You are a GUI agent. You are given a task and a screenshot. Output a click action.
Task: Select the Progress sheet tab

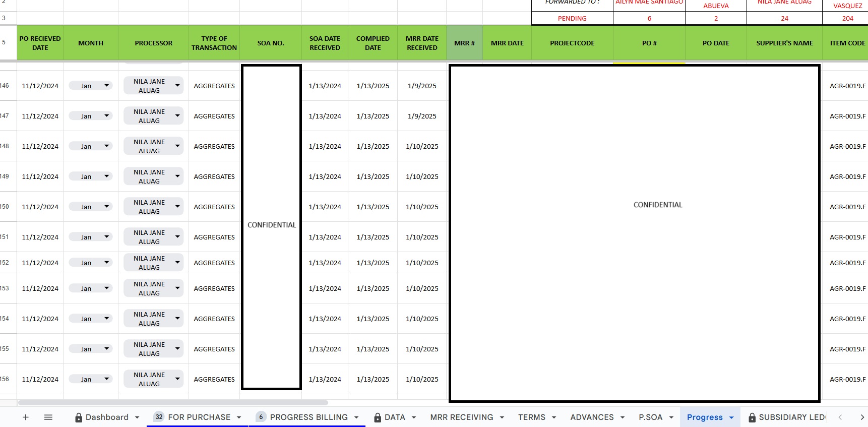705,417
